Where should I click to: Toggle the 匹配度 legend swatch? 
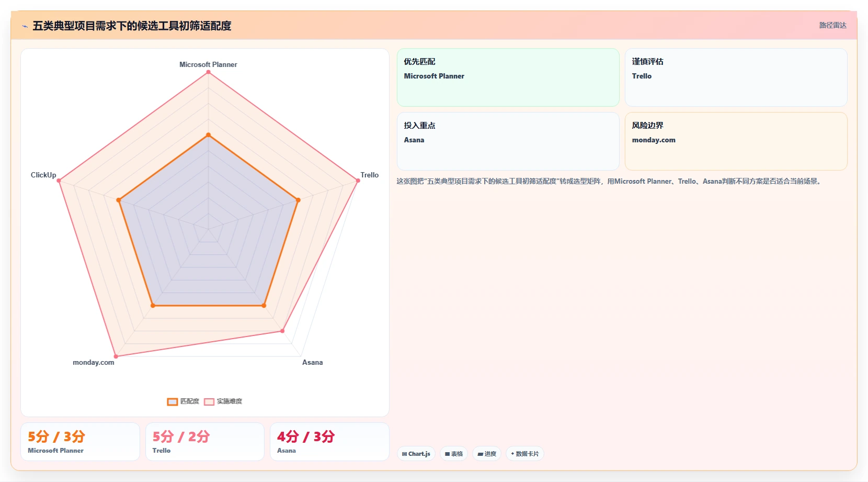pyautogui.click(x=173, y=402)
